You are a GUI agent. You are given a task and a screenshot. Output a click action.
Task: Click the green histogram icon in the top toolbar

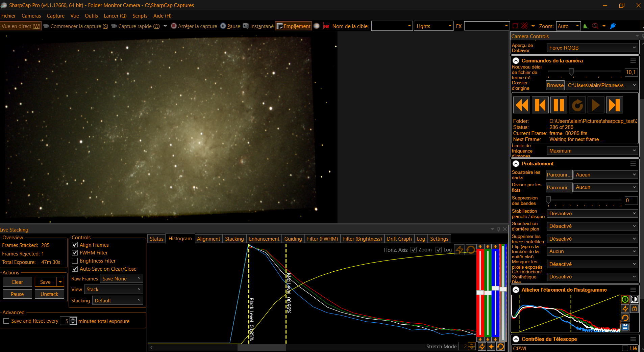coord(586,26)
